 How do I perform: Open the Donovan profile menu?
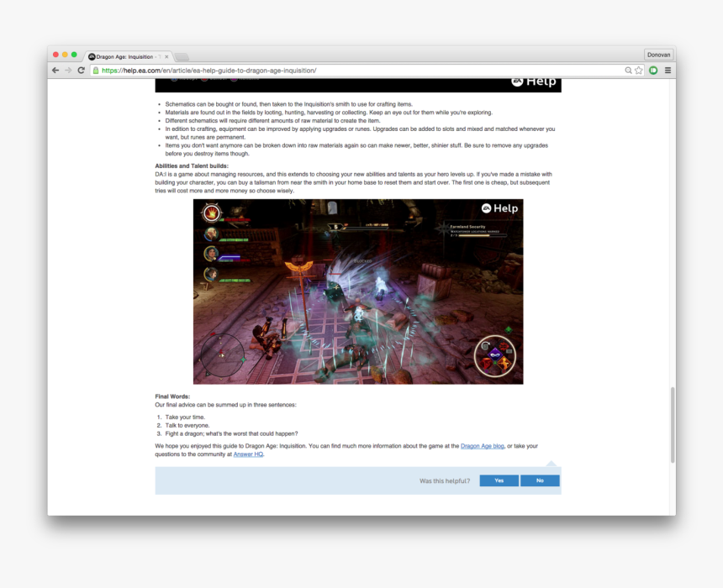point(658,54)
